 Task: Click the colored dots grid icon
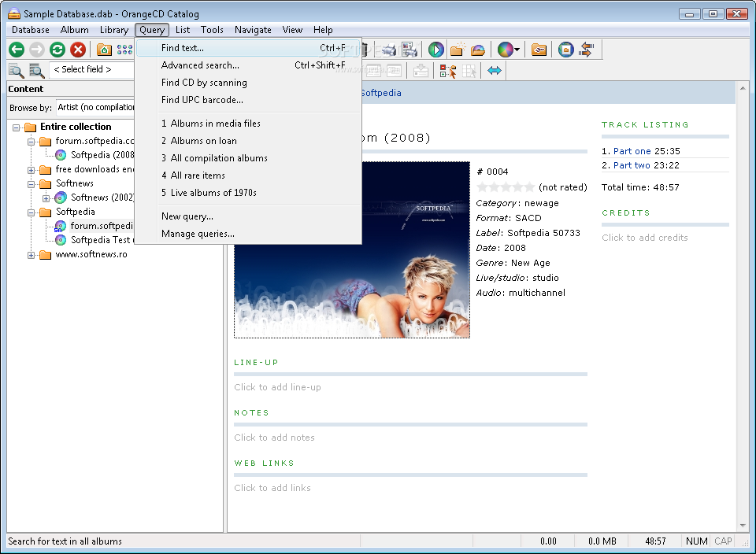124,50
